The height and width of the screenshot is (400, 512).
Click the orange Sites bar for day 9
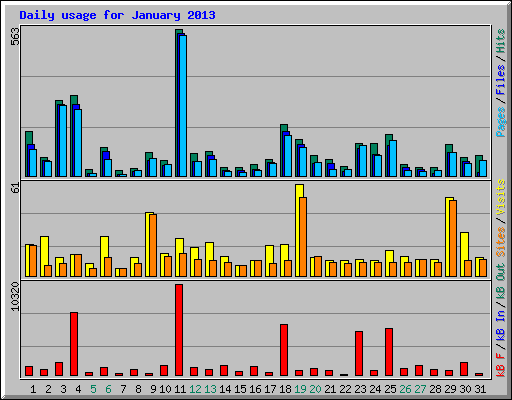pos(153,245)
